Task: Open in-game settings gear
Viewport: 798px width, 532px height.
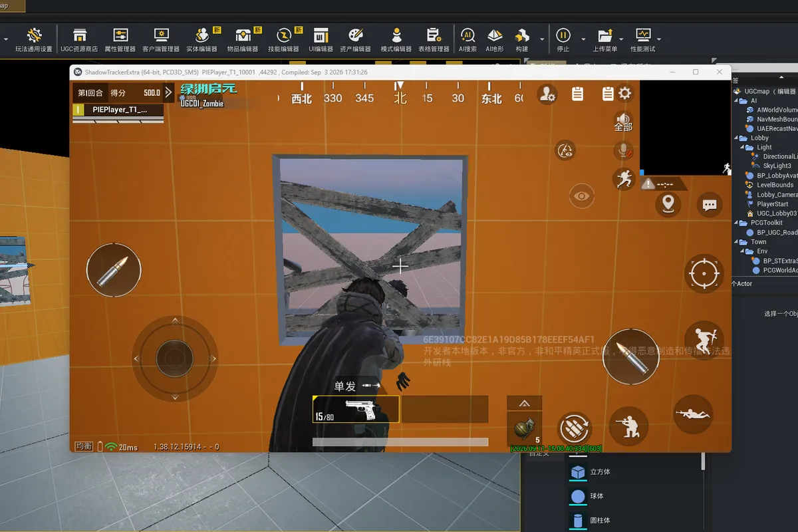Action: pyautogui.click(x=625, y=94)
